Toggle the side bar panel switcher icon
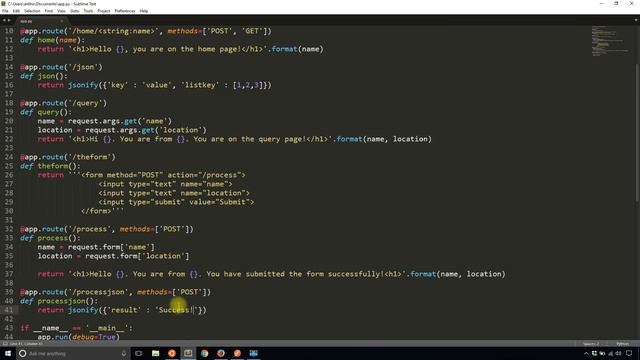 pyautogui.click(x=5, y=344)
